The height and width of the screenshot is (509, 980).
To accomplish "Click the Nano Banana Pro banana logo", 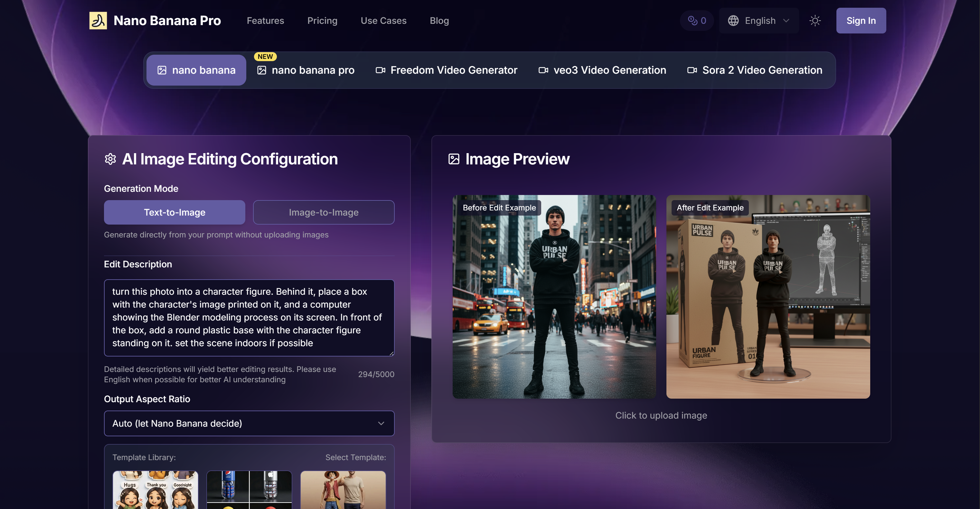I will [x=98, y=21].
